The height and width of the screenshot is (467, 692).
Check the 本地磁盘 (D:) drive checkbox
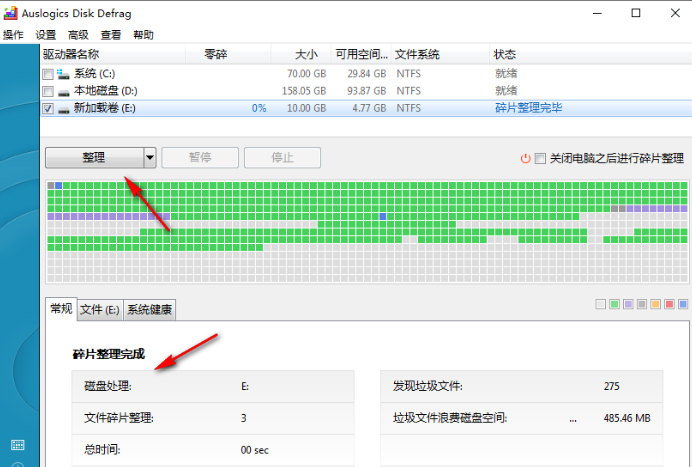pos(48,91)
